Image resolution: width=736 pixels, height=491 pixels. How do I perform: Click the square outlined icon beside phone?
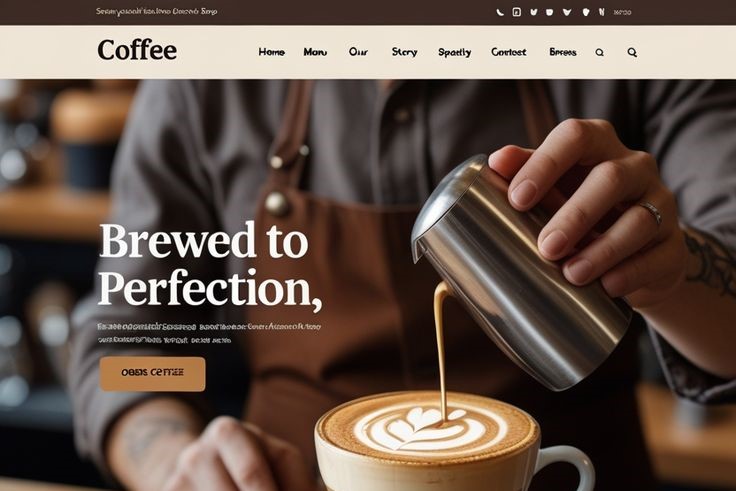coord(516,12)
